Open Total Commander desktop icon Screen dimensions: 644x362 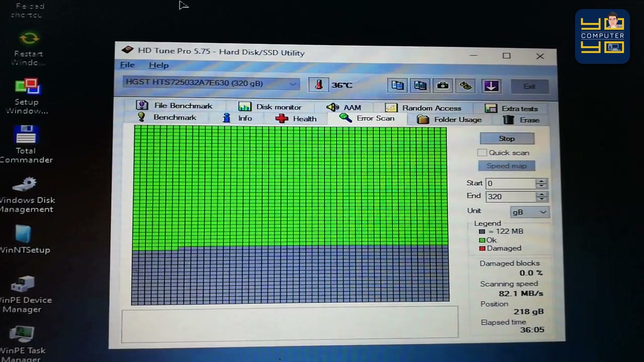26,144
